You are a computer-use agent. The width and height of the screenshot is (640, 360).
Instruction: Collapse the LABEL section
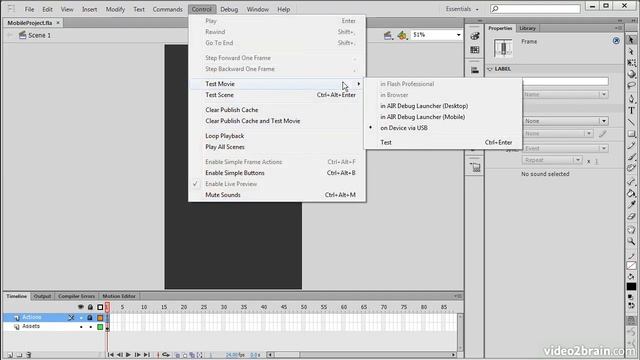pyautogui.click(x=489, y=69)
